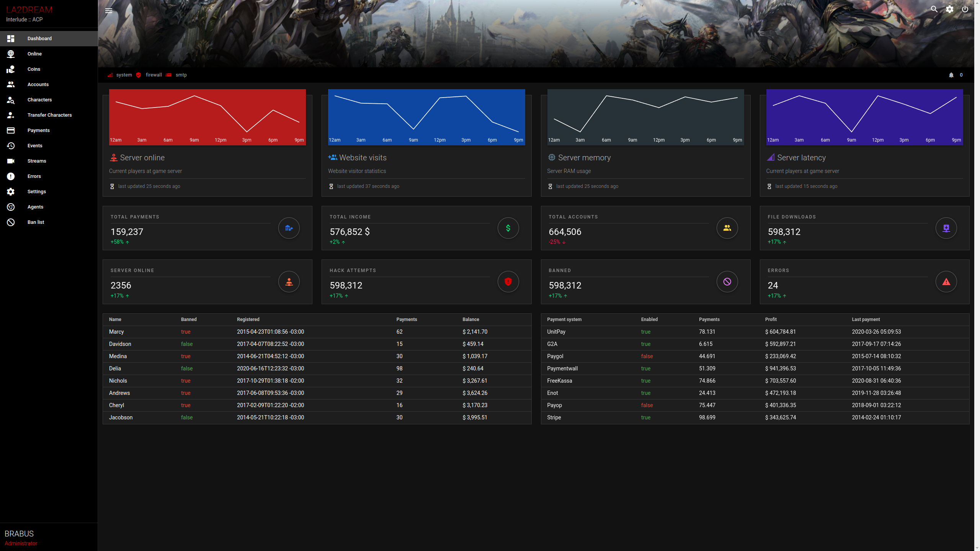This screenshot has width=980, height=551.
Task: Click the Errors warning triangle icon
Action: tap(946, 282)
